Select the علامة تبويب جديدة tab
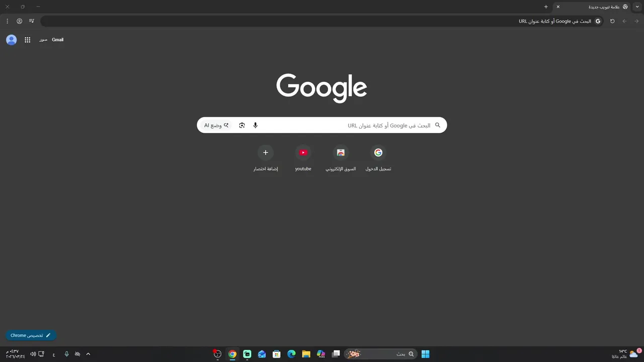The width and height of the screenshot is (644, 362). click(592, 7)
